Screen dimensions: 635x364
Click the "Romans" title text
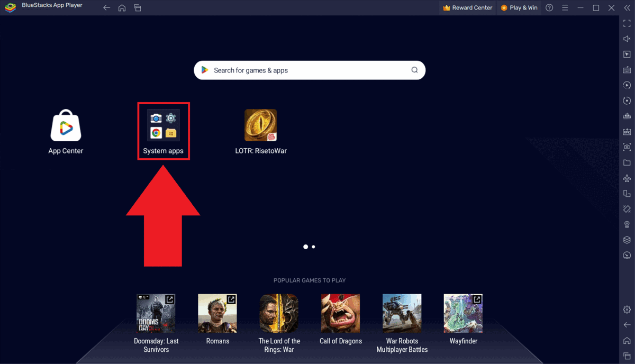(217, 341)
